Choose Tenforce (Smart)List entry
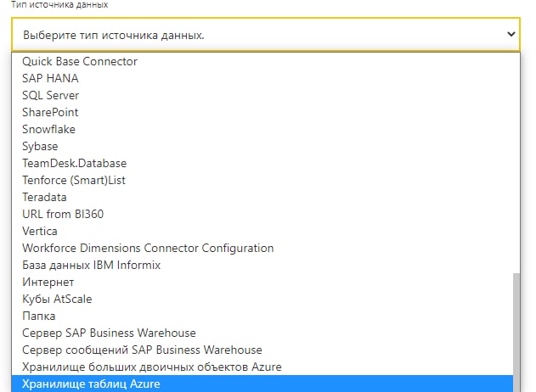The image size is (536, 392). [x=262, y=180]
